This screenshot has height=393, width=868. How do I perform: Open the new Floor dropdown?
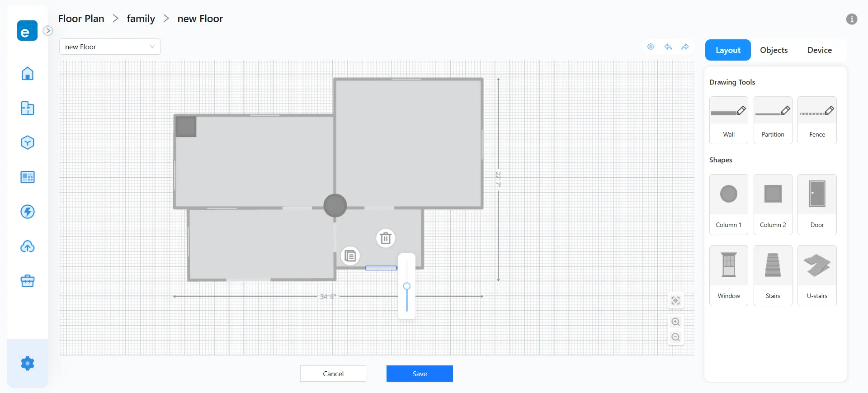110,47
